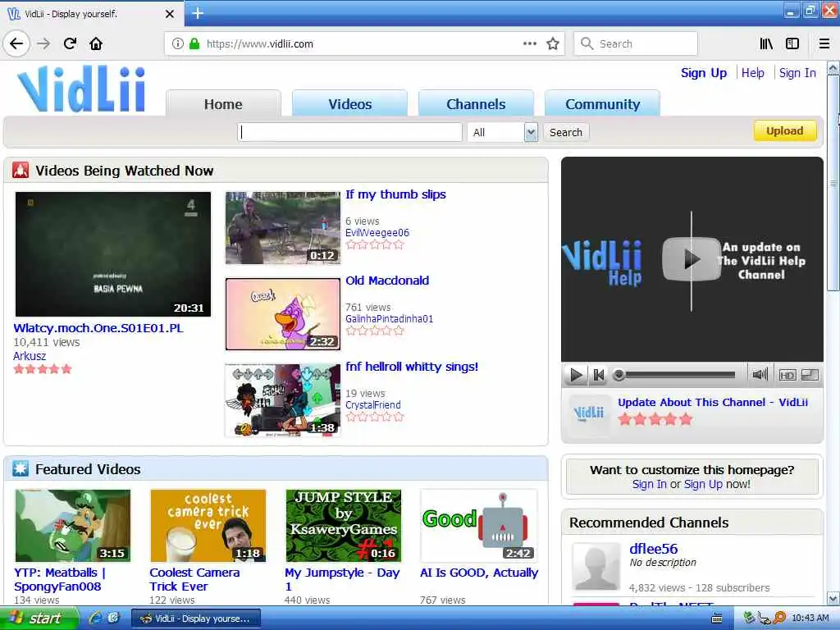Bookmark this page with the star icon
840x630 pixels.
pos(553,43)
